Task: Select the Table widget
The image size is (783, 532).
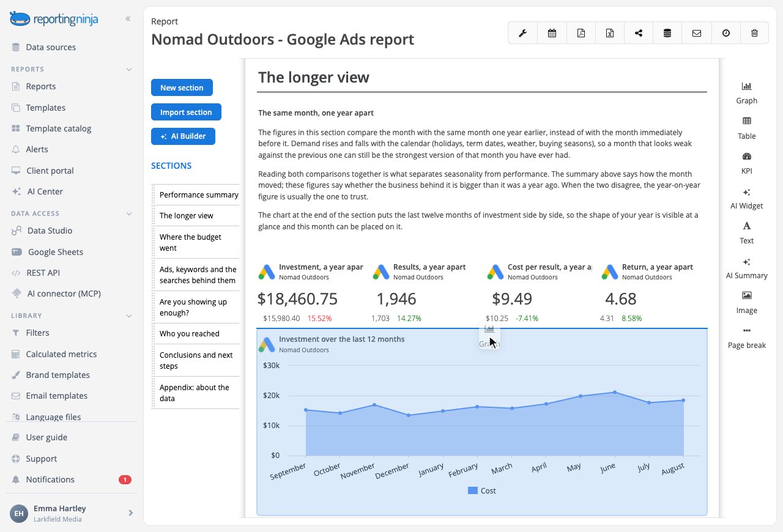Action: pyautogui.click(x=747, y=128)
